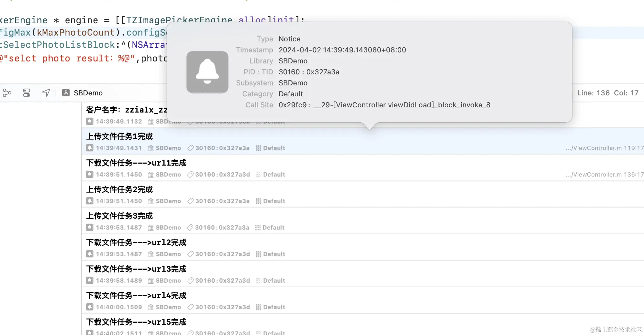Select log entry 下载文件任务--->url1完成
644x335 pixels.
click(362, 167)
